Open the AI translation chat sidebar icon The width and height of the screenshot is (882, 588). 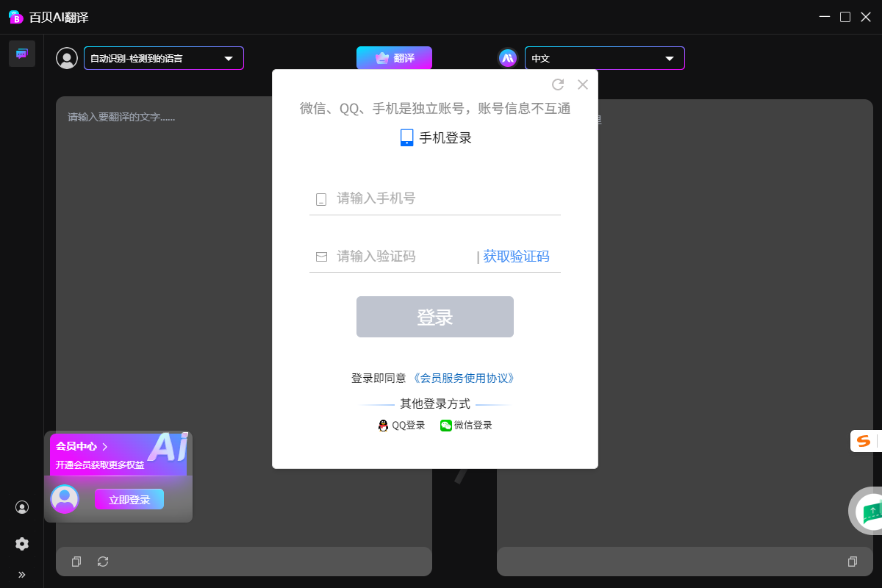(22, 54)
